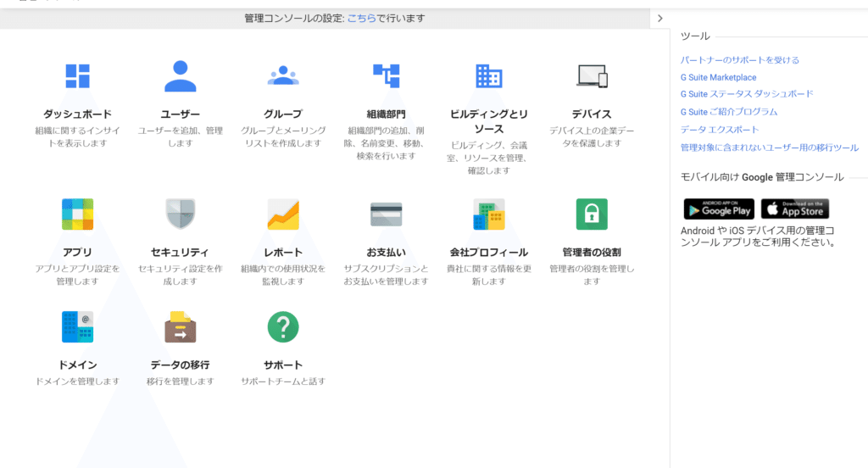Viewport: 868px width, 468px height.
Task: Click the 会社プロフィール title text
Action: (489, 253)
